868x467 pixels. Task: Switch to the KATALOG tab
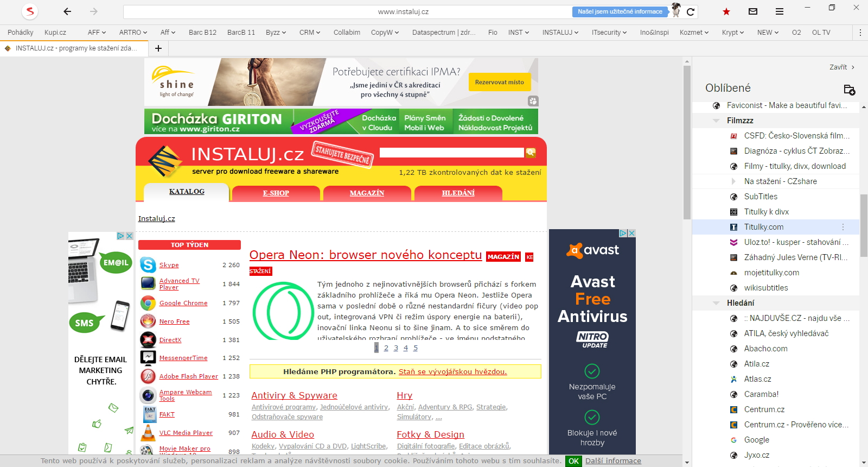point(187,192)
